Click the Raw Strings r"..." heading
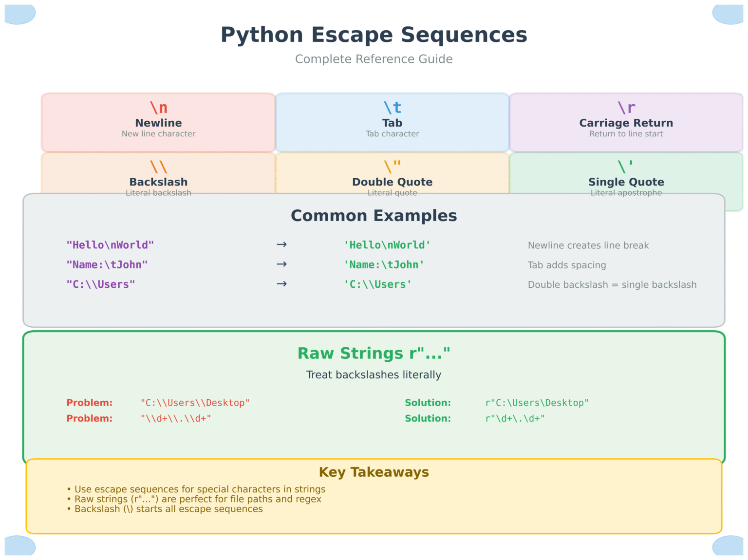 pos(374,354)
